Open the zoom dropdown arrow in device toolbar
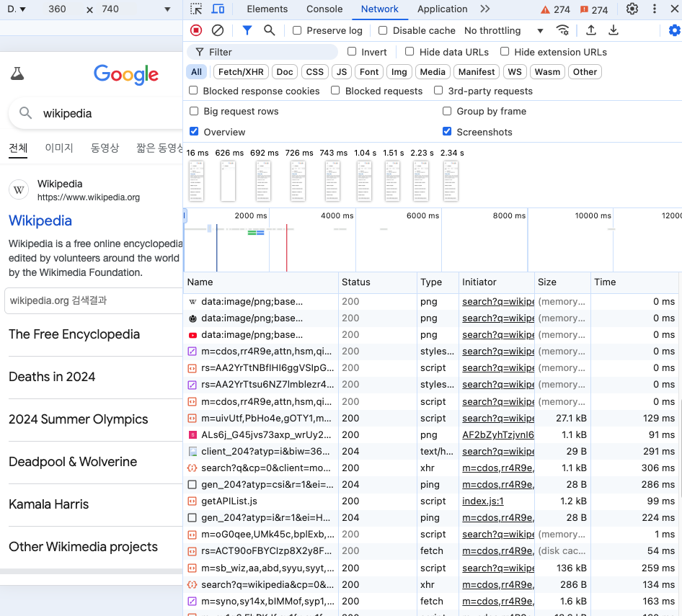The width and height of the screenshot is (682, 616). coord(167,9)
